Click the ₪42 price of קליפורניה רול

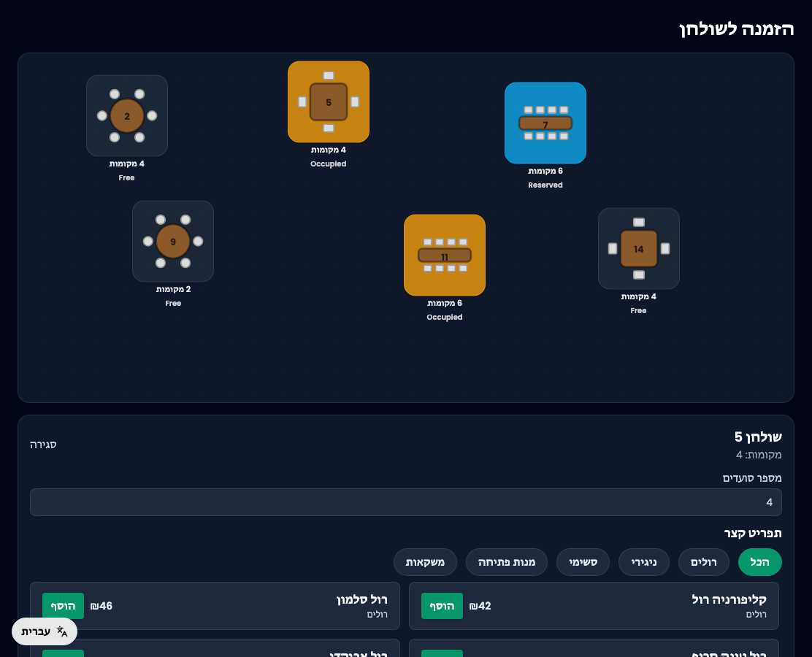coord(480,606)
